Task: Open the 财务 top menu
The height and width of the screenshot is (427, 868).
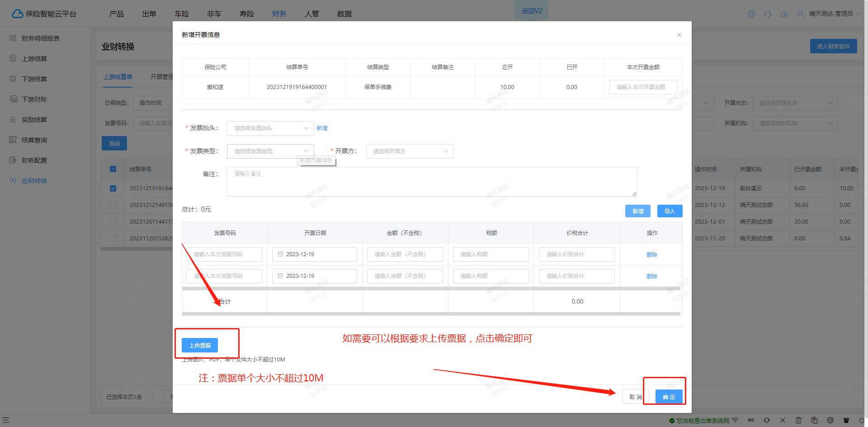Action: point(279,14)
